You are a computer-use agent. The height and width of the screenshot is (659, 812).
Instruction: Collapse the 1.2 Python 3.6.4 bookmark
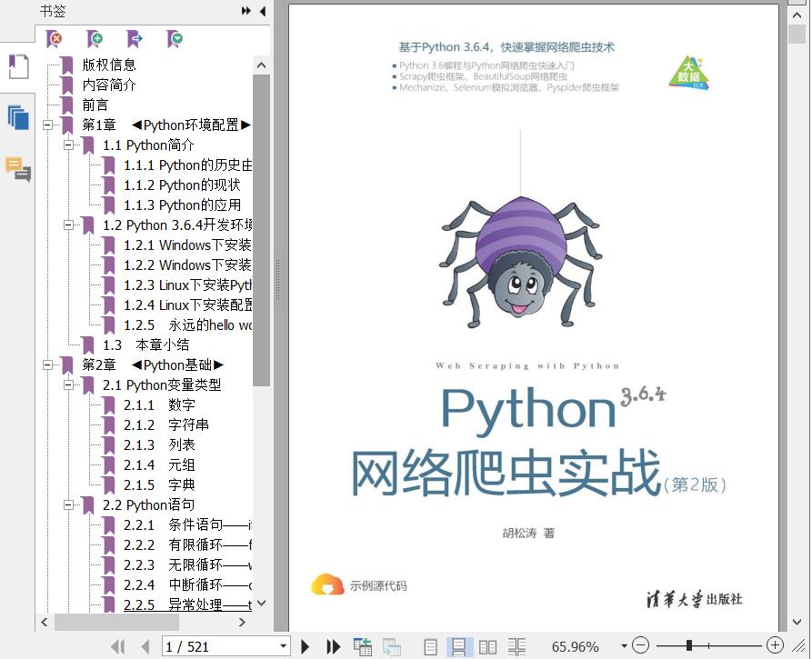coord(68,225)
